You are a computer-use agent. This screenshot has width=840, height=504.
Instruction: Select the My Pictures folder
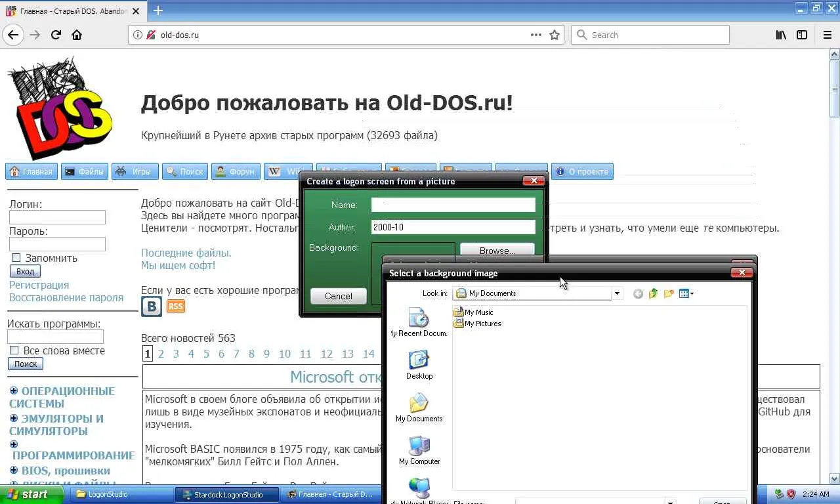(477, 324)
